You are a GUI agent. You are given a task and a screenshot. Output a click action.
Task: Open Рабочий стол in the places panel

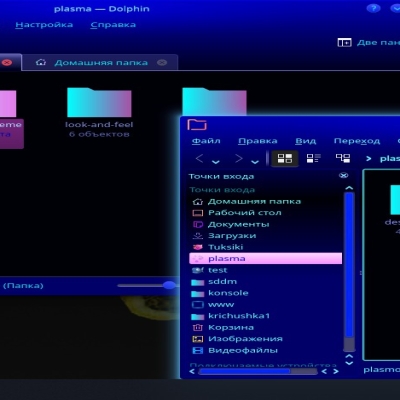coord(265,213)
